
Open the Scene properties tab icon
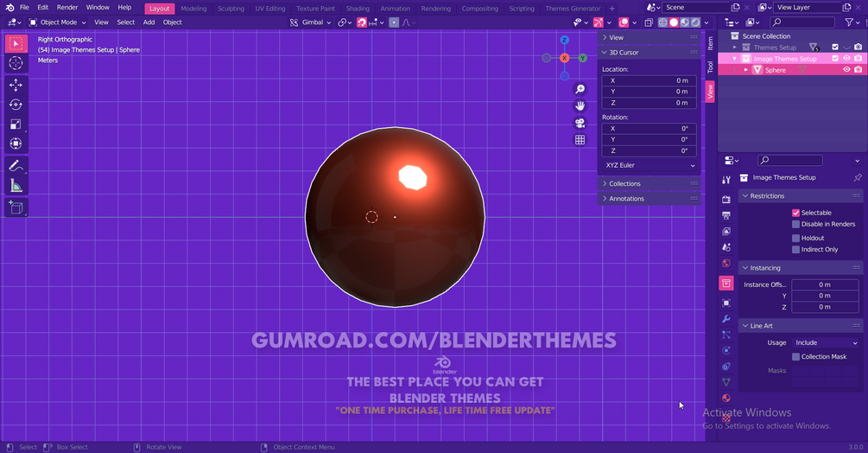(x=726, y=247)
